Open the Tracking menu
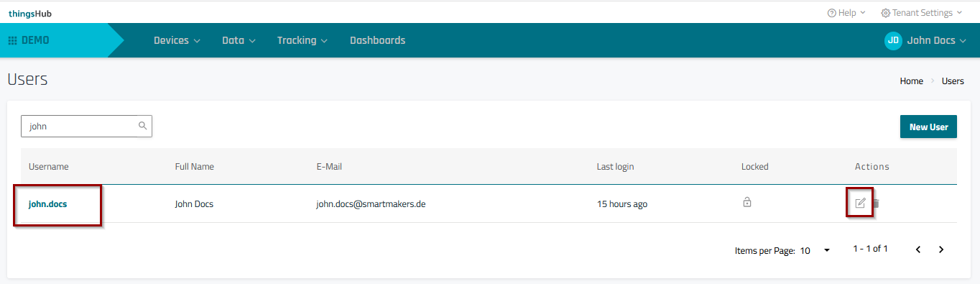 pyautogui.click(x=302, y=40)
